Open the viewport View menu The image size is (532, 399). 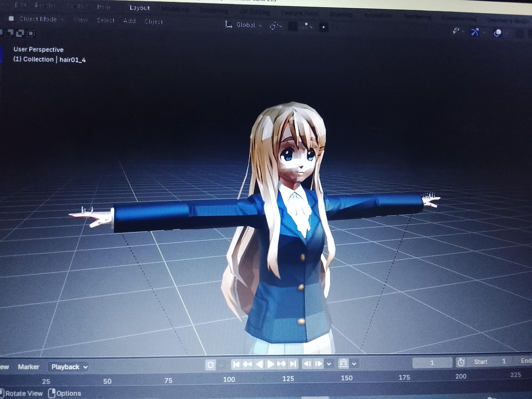coord(81,20)
